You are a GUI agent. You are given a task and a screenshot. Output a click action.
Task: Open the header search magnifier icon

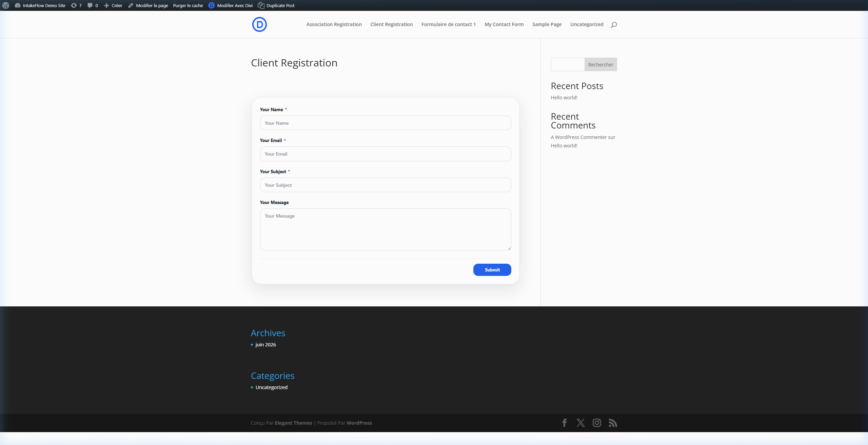(x=614, y=25)
